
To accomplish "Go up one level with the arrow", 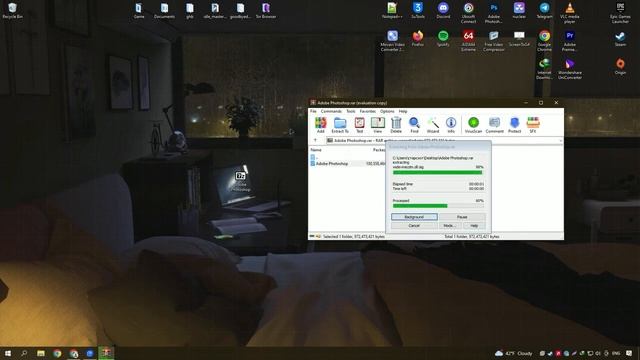I will [315, 140].
